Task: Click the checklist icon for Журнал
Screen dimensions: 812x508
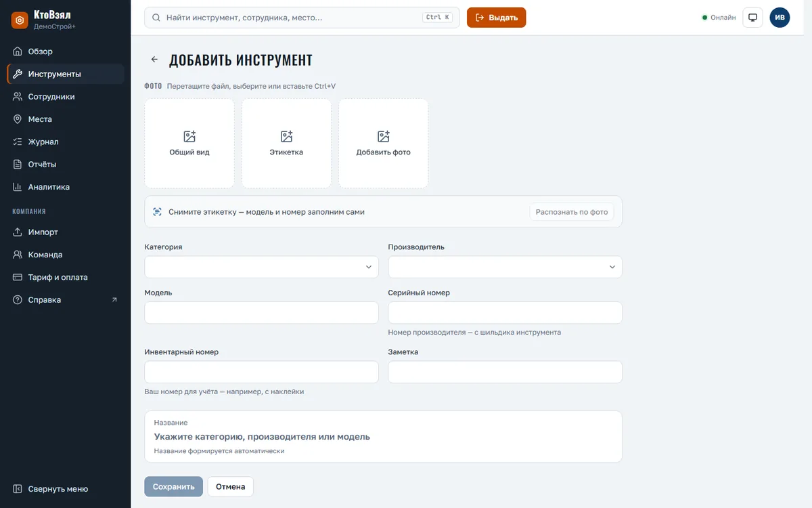Action: coord(18,142)
